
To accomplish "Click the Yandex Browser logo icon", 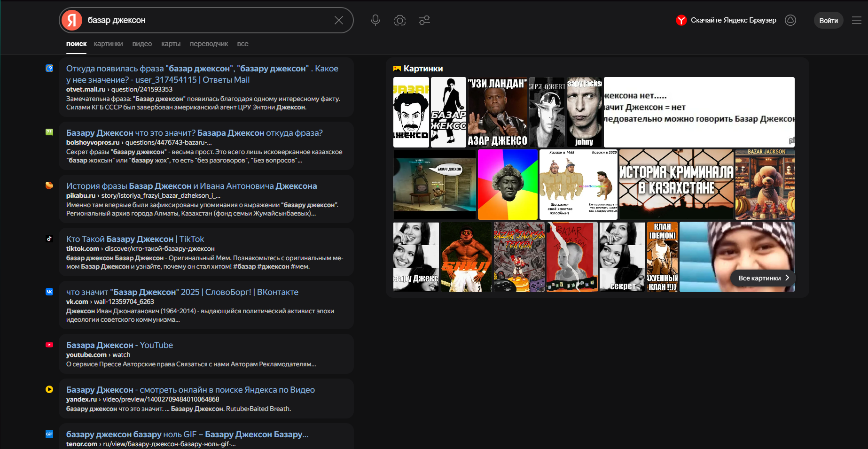I will coord(681,20).
